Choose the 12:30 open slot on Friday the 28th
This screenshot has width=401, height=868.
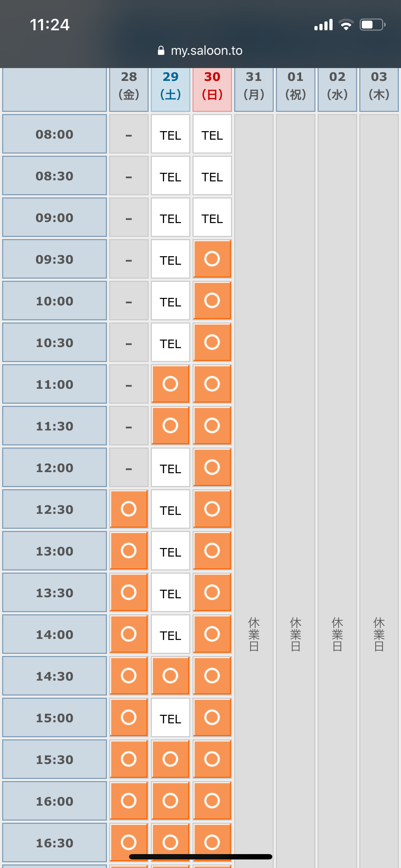[129, 509]
